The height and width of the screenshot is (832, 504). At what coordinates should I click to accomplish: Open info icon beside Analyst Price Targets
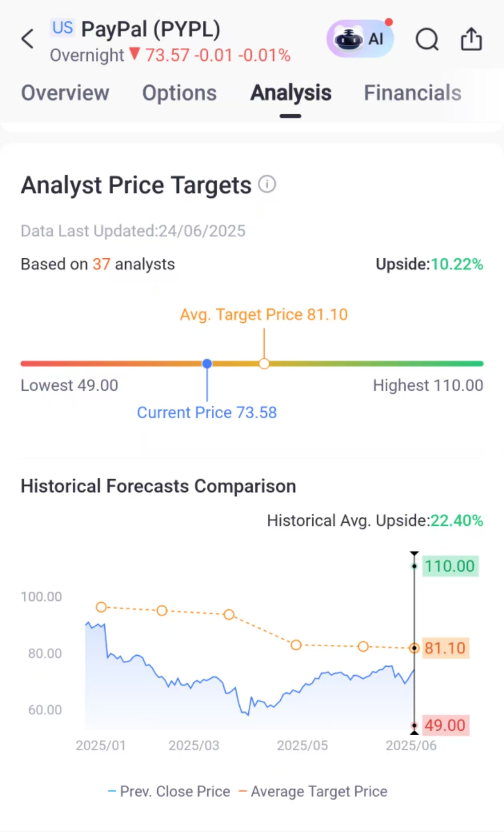click(267, 184)
